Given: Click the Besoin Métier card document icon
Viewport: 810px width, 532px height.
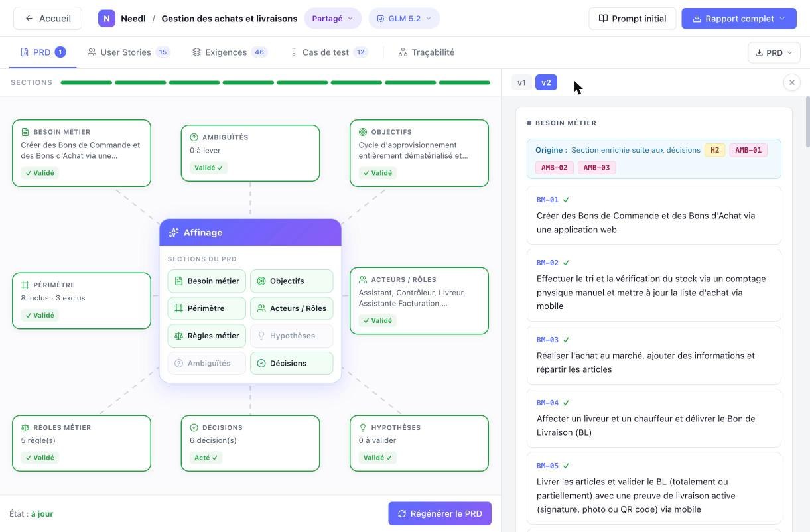Looking at the screenshot, I should tap(25, 132).
